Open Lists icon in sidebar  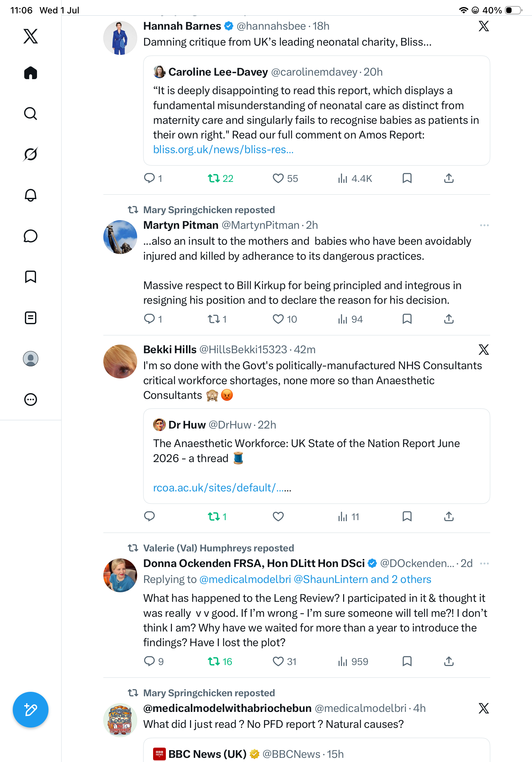(31, 317)
